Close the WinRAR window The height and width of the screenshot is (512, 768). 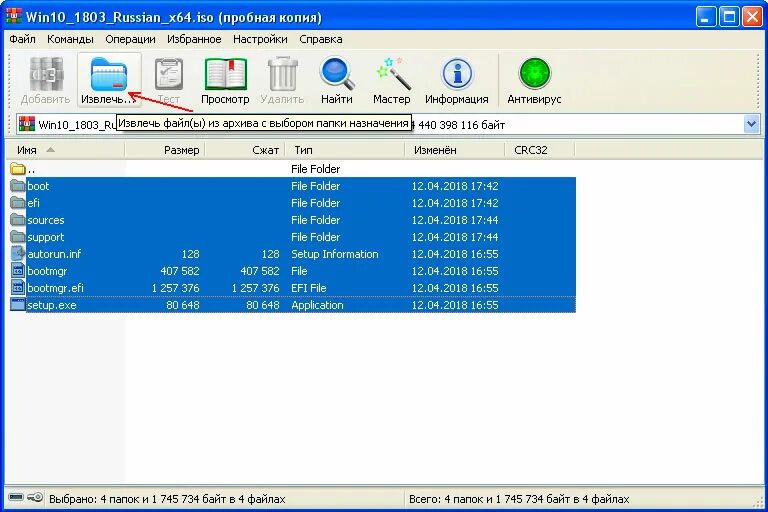[752, 17]
